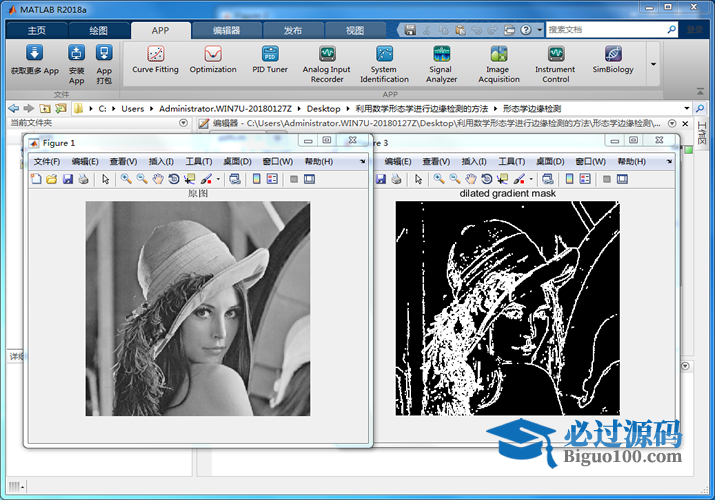This screenshot has height=500, width=715.
Task: Click Insert Colorbar icon in Figure 1
Action: click(257, 179)
